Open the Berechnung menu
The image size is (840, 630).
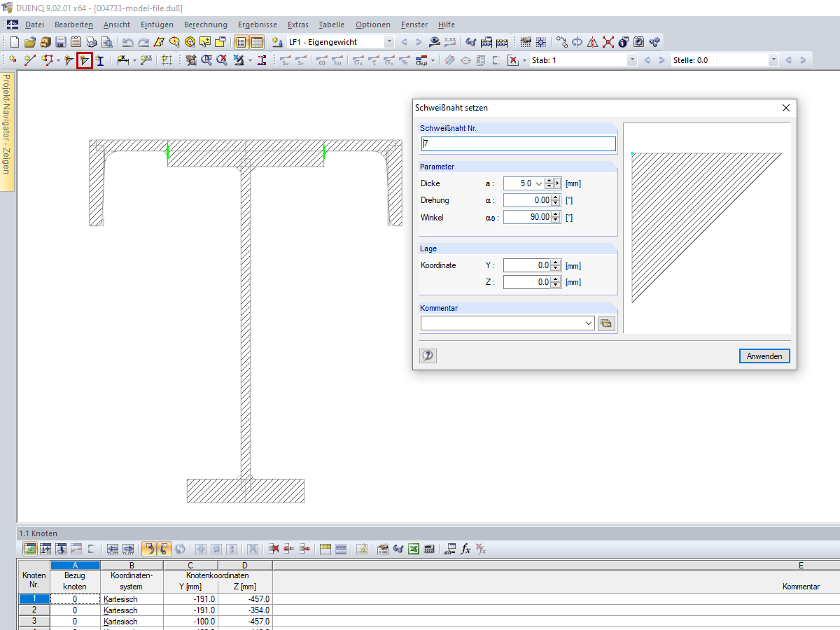[x=206, y=24]
